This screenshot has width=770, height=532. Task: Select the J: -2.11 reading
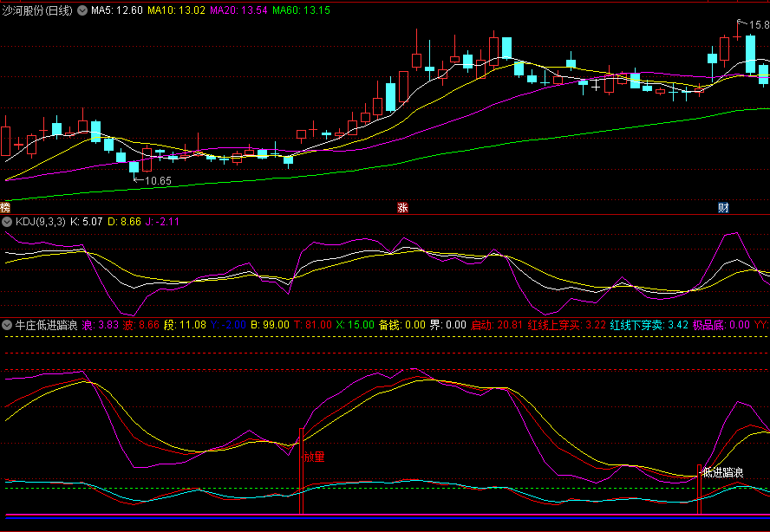tap(162, 222)
